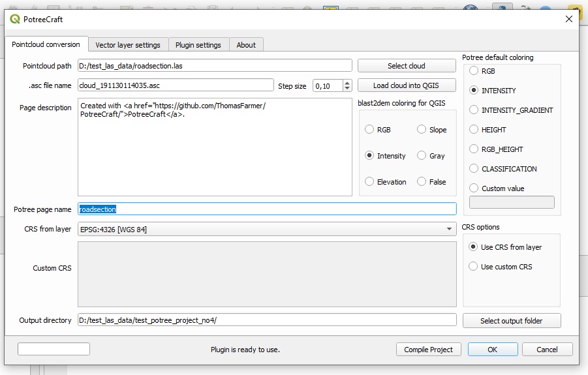Screen dimensions: 588x375
Task: Click Load cloud into QGIS button
Action: [407, 85]
